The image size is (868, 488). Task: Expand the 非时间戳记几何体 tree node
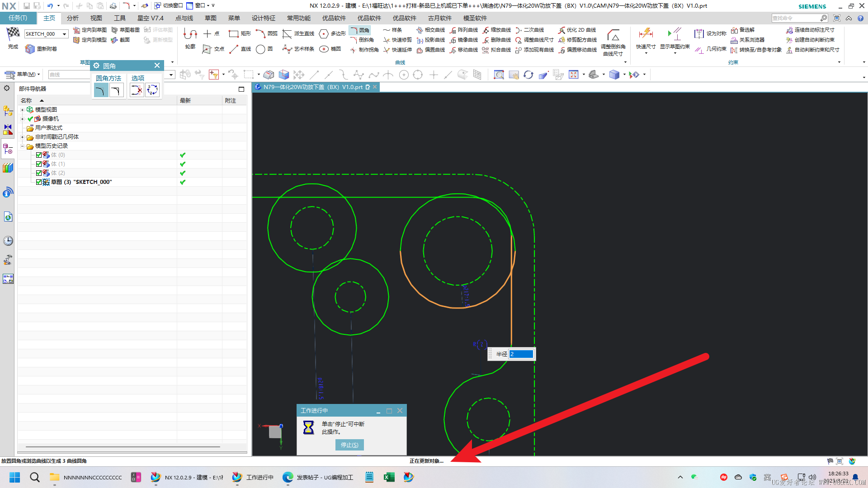point(22,137)
